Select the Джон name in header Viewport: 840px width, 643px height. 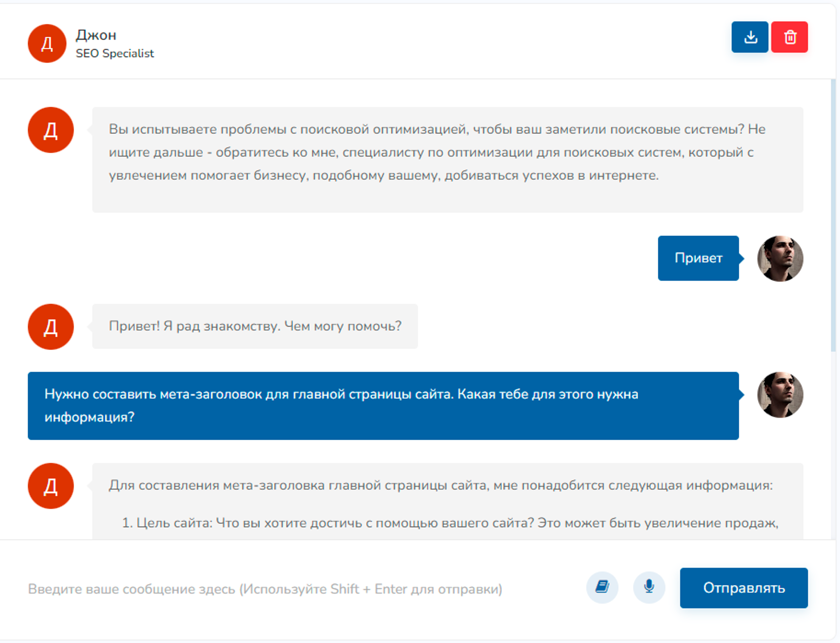click(x=96, y=35)
